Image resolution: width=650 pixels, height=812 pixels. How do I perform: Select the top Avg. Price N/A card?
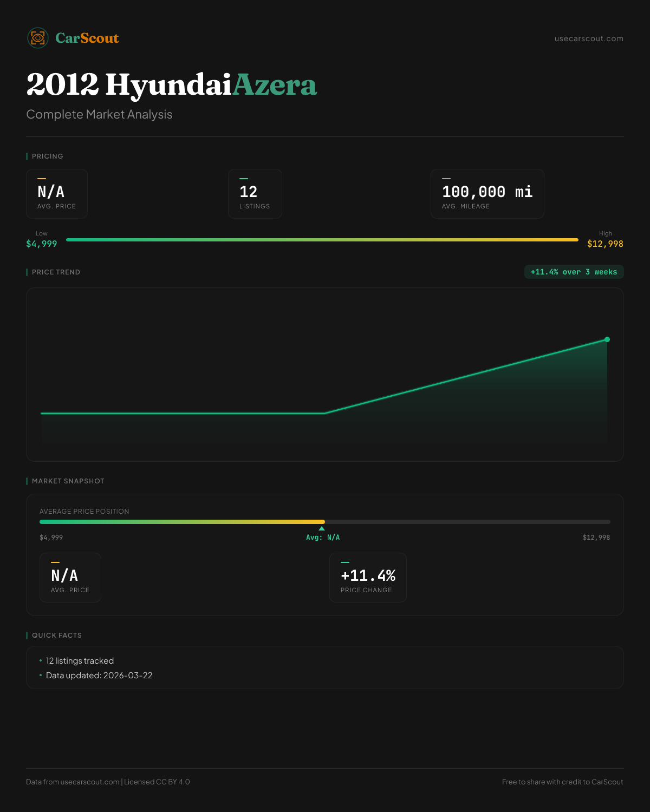point(57,194)
